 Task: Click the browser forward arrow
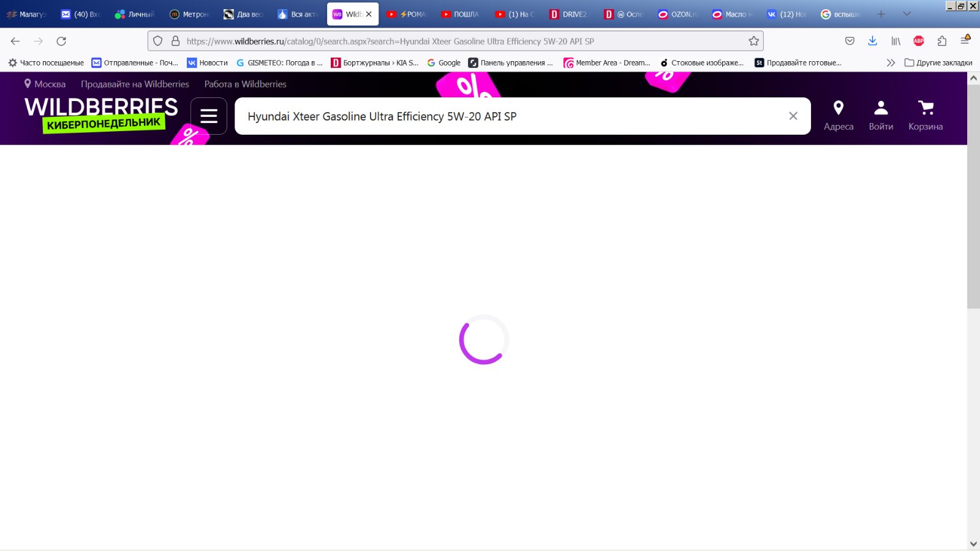coord(38,41)
